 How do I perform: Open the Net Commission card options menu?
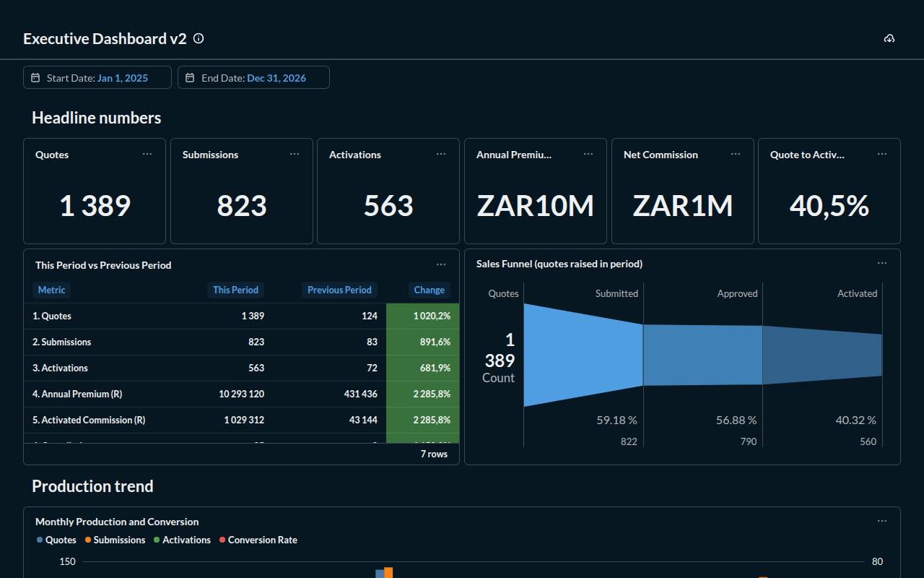[736, 154]
